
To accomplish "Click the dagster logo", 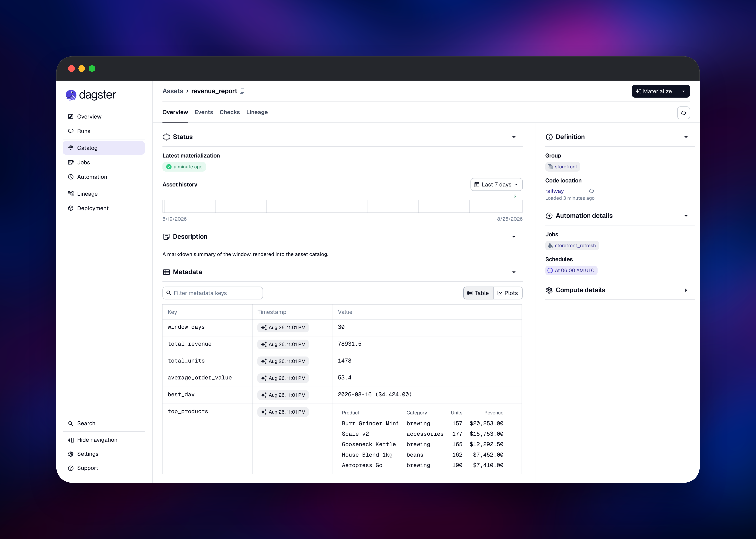I will [x=91, y=95].
